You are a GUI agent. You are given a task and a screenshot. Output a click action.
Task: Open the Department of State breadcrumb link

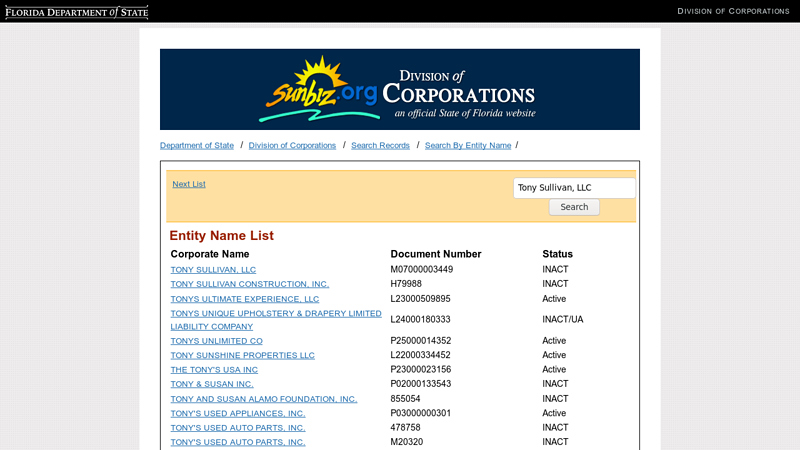point(197,145)
